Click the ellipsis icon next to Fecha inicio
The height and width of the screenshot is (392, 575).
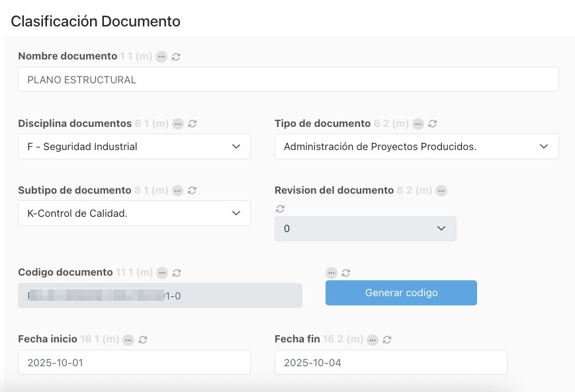click(x=128, y=340)
